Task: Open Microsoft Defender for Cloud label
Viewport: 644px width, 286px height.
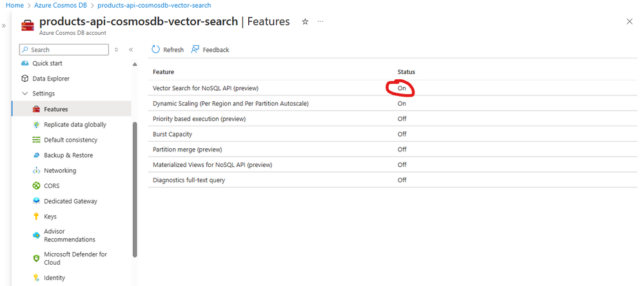Action: (75, 258)
